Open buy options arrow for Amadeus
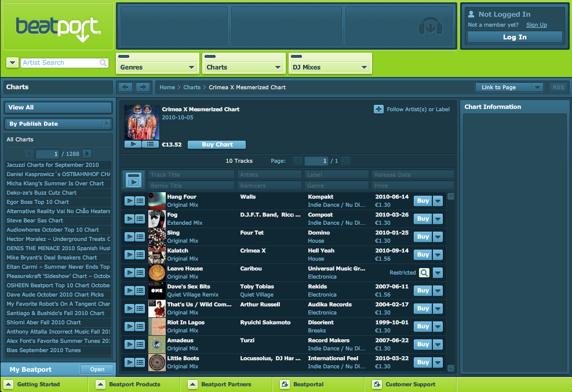The image size is (572, 392). coord(438,345)
